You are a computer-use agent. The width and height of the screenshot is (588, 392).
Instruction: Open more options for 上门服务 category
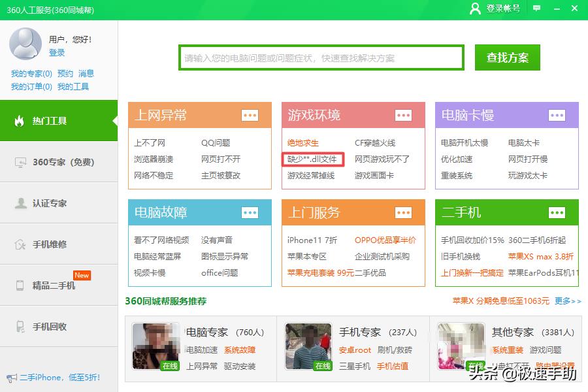[404, 213]
